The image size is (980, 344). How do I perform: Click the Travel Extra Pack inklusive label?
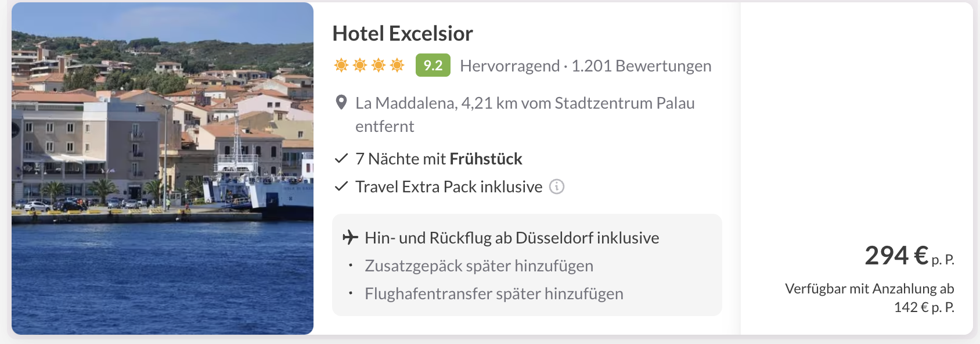(x=449, y=187)
